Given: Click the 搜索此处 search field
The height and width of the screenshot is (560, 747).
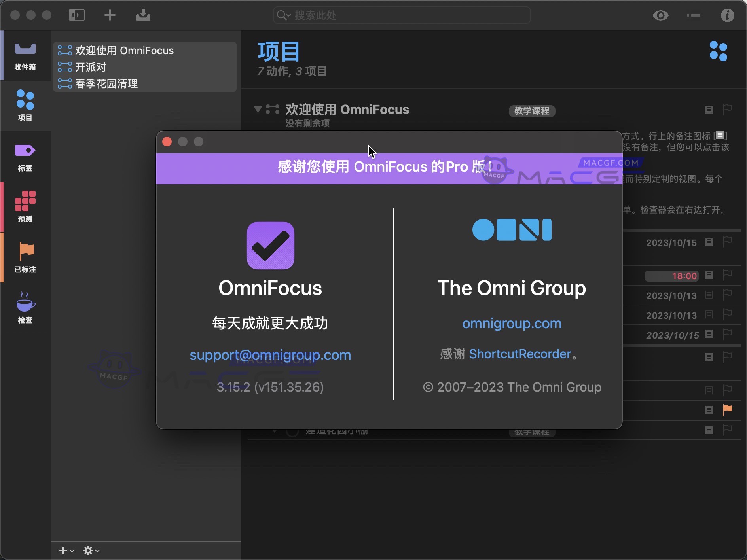Looking at the screenshot, I should (x=400, y=15).
